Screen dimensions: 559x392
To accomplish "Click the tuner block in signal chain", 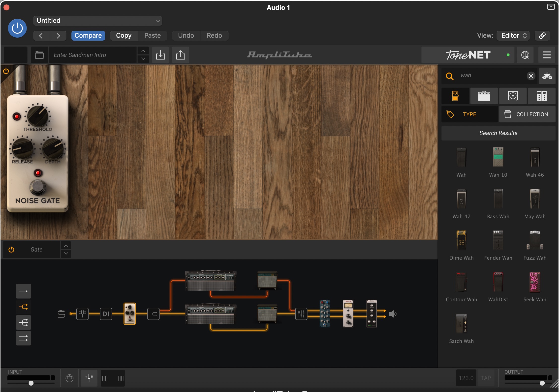I will coord(82,314).
